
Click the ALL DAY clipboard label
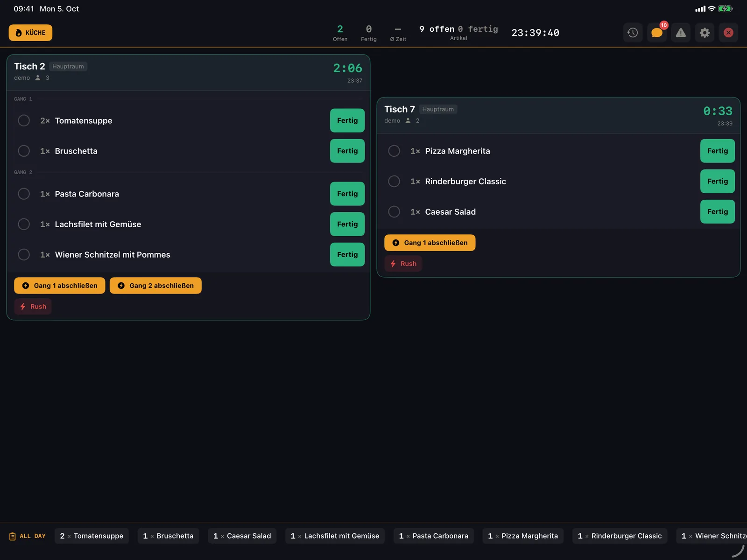[28, 536]
